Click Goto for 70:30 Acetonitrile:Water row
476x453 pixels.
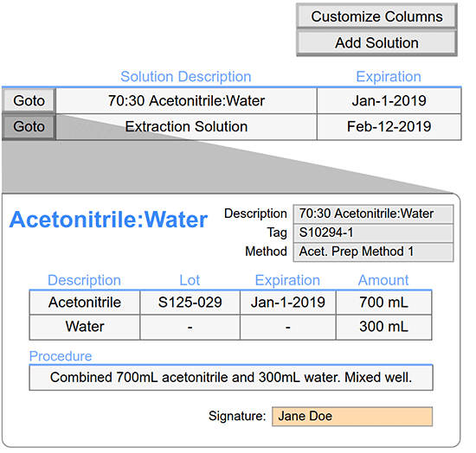point(29,100)
